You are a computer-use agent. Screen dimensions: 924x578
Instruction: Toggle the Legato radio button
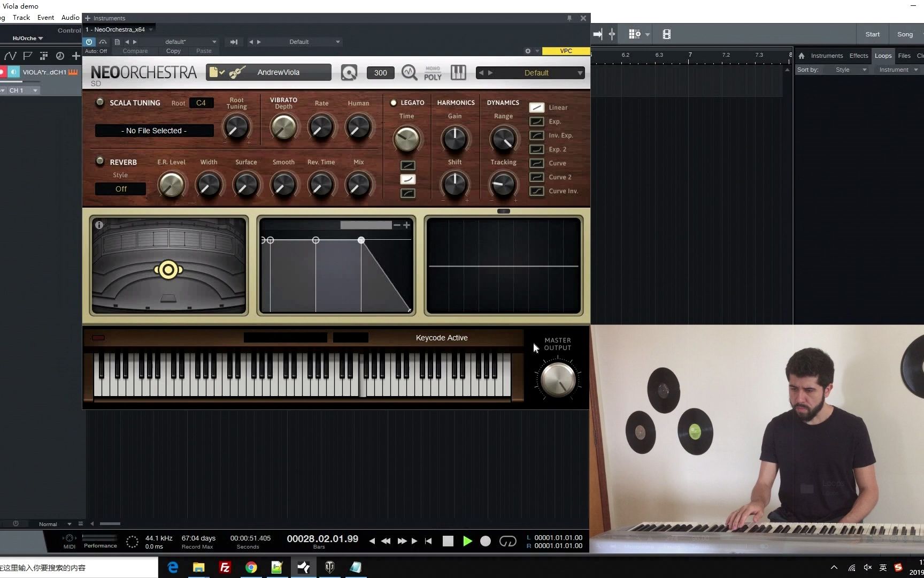coord(394,103)
